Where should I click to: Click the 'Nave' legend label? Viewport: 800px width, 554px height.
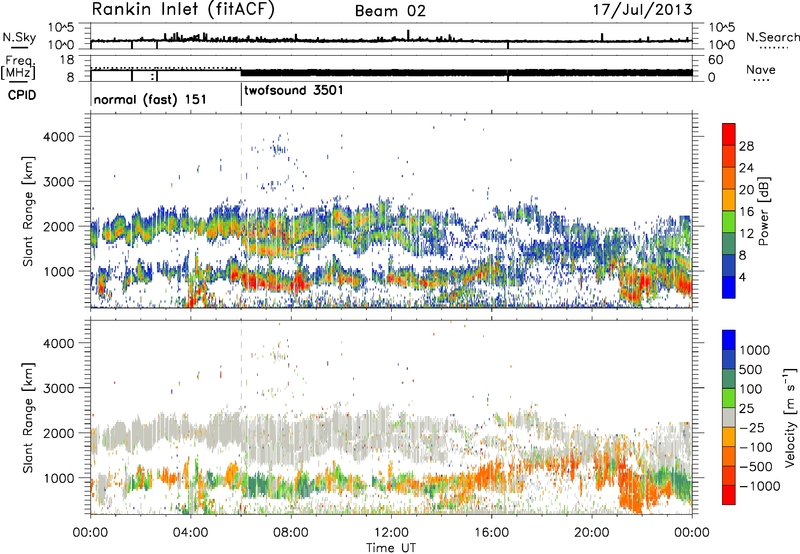point(761,69)
